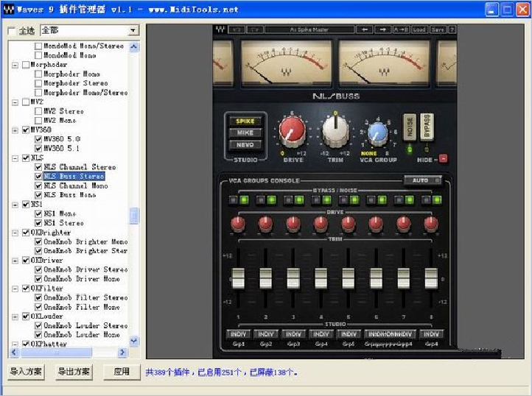Collapse the OKDriver tree node

[x=15, y=261]
